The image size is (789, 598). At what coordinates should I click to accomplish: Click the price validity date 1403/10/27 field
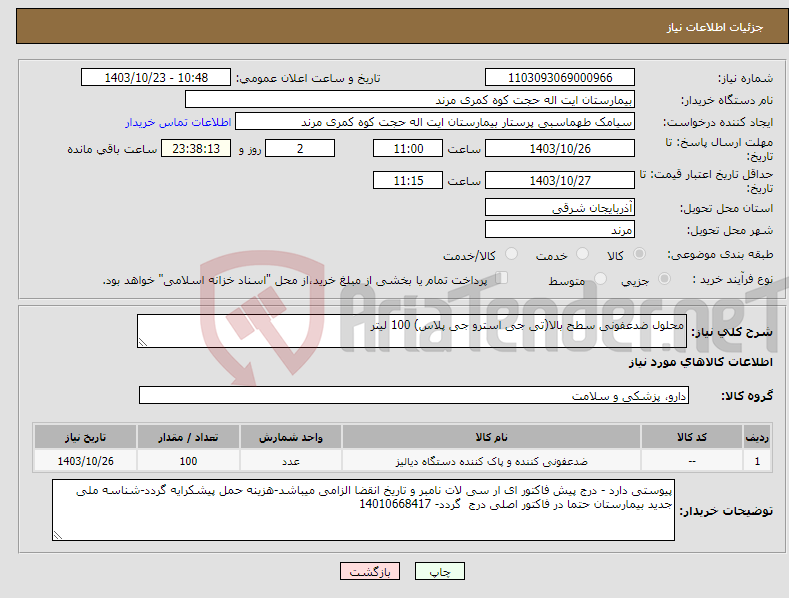click(x=560, y=180)
